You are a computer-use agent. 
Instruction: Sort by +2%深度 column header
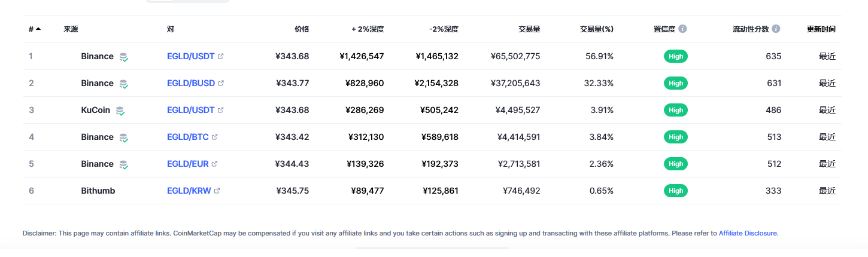tap(368, 29)
